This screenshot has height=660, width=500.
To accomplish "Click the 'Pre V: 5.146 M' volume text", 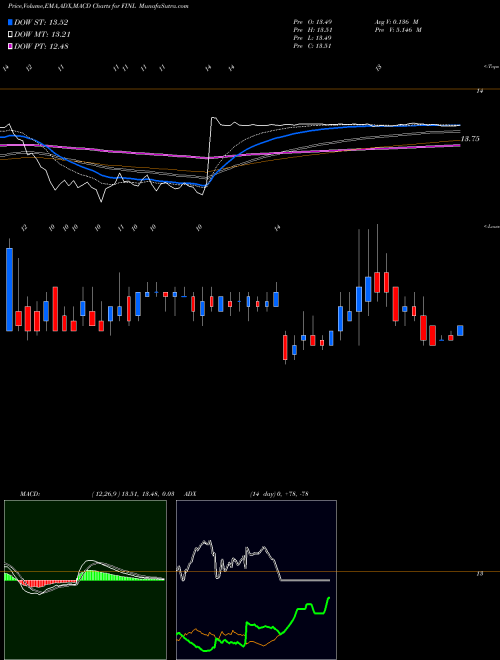I will 397,30.
